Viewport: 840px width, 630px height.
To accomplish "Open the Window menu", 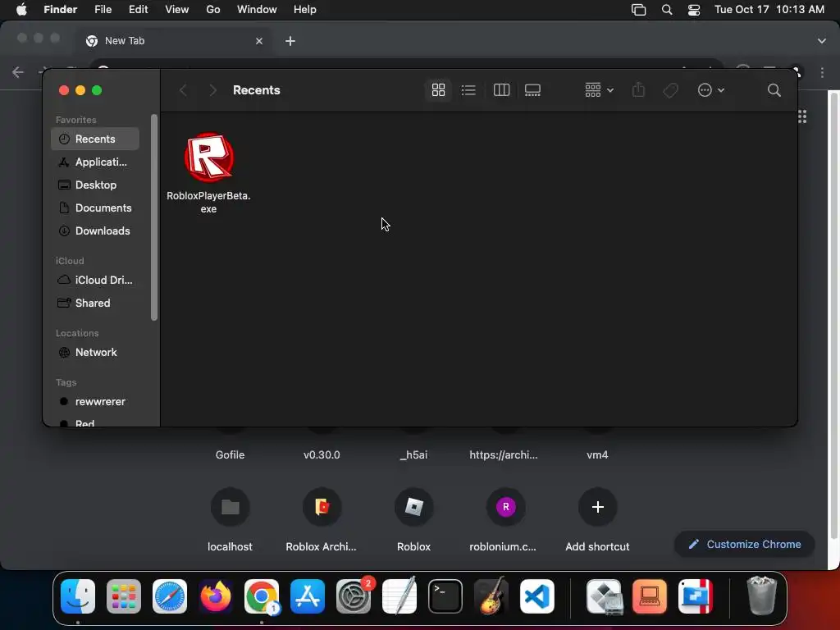I will click(x=257, y=10).
